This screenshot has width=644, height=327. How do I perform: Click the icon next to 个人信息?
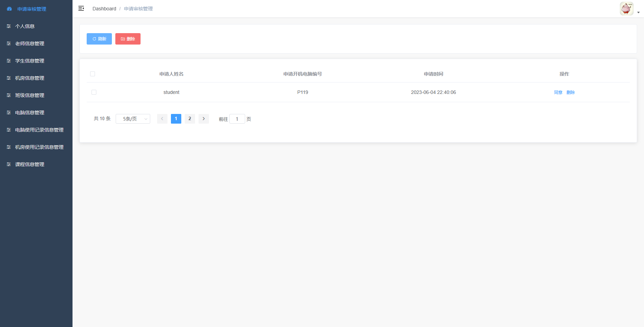pos(9,26)
